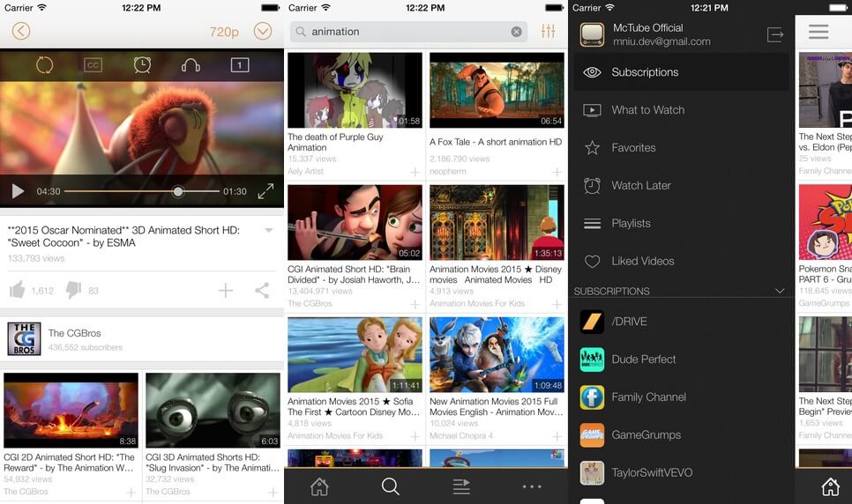The width and height of the screenshot is (852, 504).
Task: Share the Sweet Cocoon video
Action: [262, 291]
